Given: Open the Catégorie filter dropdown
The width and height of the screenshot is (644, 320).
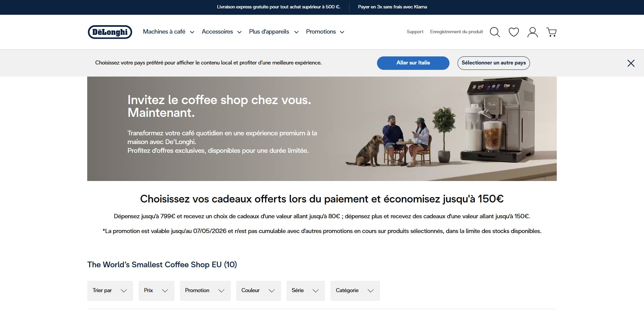Looking at the screenshot, I should click(355, 290).
